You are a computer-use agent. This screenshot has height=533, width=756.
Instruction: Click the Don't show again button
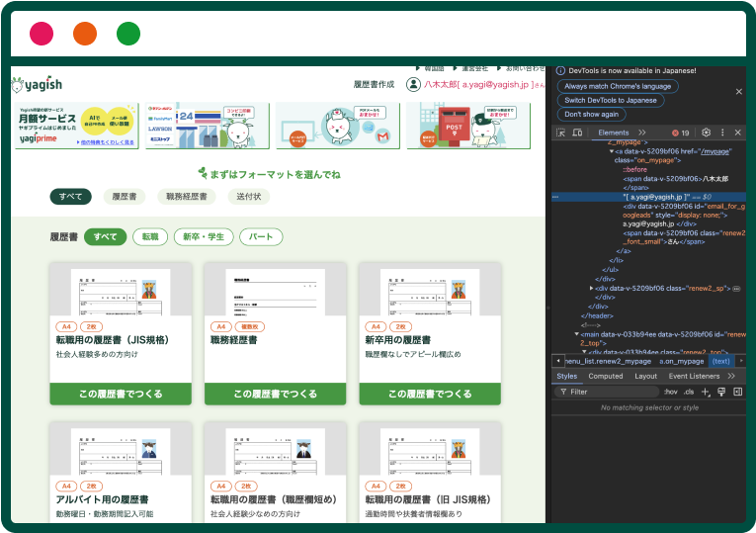pyautogui.click(x=592, y=115)
